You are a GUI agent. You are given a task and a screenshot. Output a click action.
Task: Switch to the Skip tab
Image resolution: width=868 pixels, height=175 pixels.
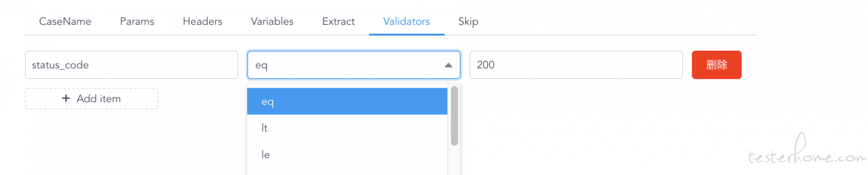point(468,21)
